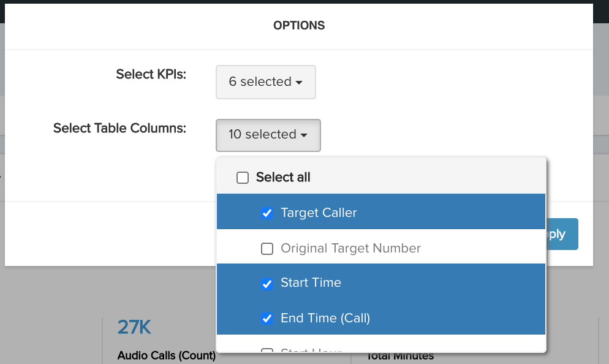
Task: Check the Original Target Number box
Action: (267, 249)
